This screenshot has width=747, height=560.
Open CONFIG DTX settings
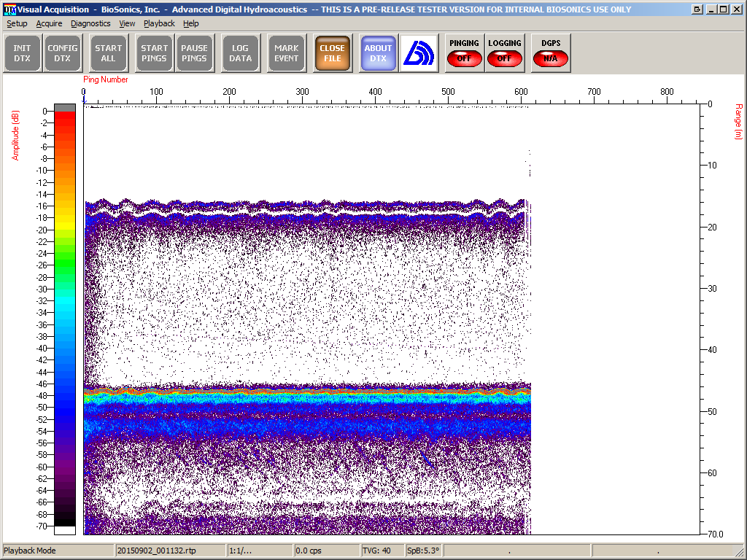click(62, 53)
